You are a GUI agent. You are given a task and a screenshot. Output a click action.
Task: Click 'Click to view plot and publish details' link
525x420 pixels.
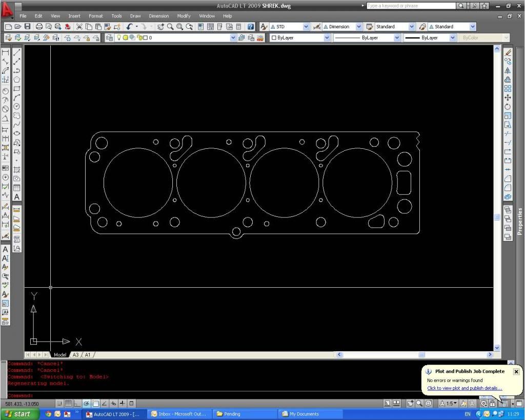tap(465, 388)
